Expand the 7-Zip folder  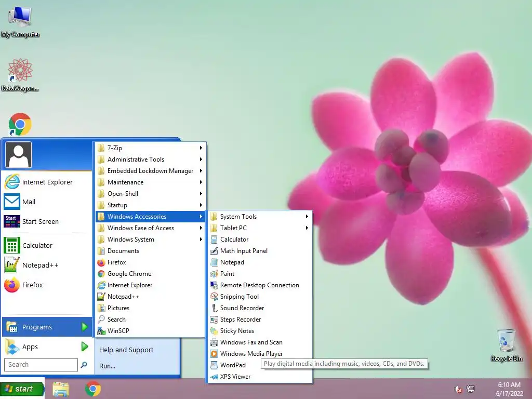[x=150, y=148]
